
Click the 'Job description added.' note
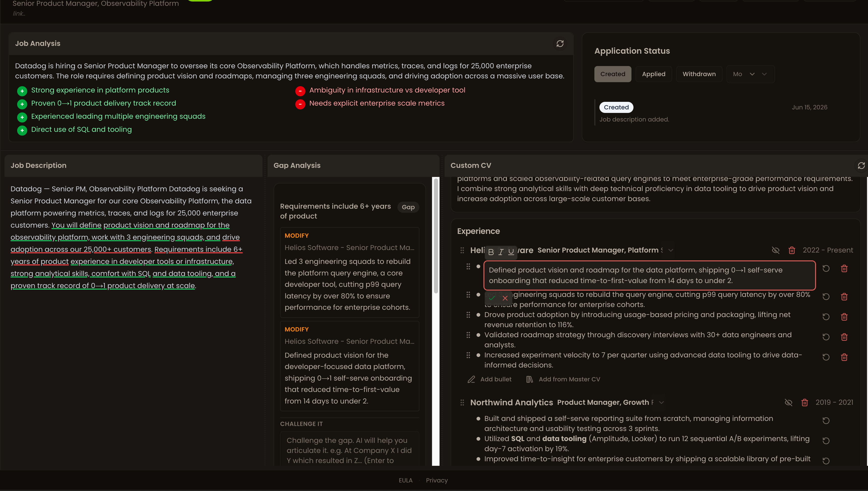(x=634, y=119)
